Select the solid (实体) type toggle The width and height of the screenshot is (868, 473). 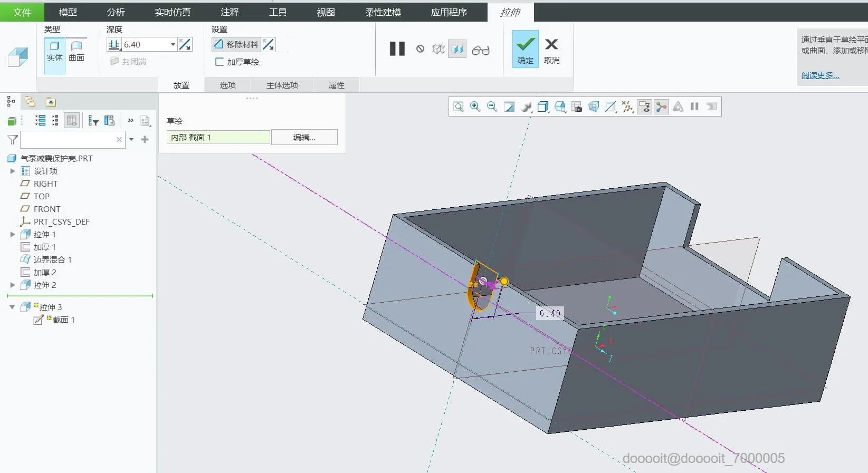tap(55, 52)
